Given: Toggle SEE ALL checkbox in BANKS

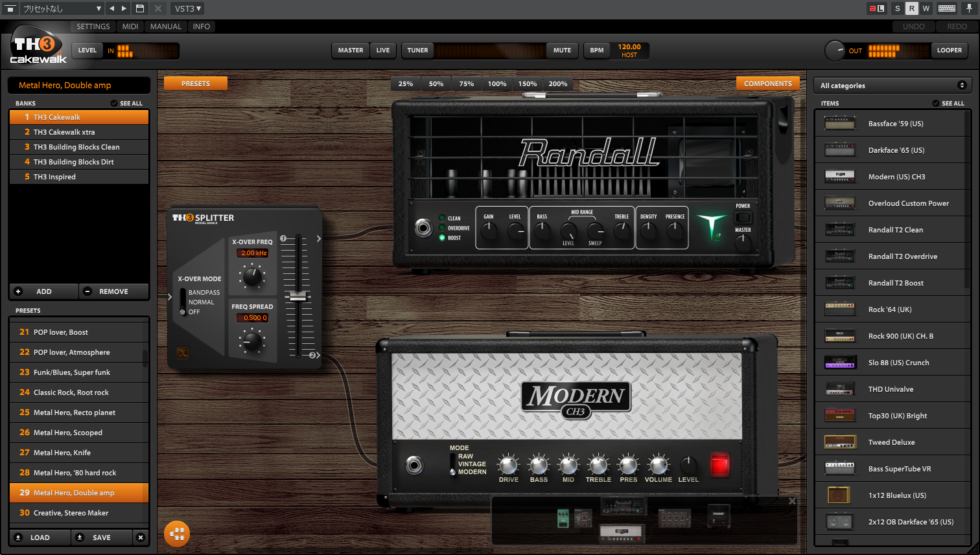Looking at the screenshot, I should (x=114, y=104).
